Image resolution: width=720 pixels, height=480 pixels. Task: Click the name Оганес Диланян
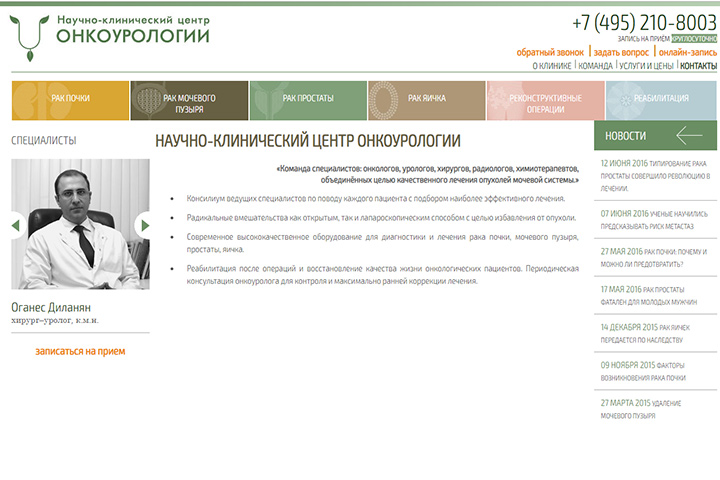51,307
